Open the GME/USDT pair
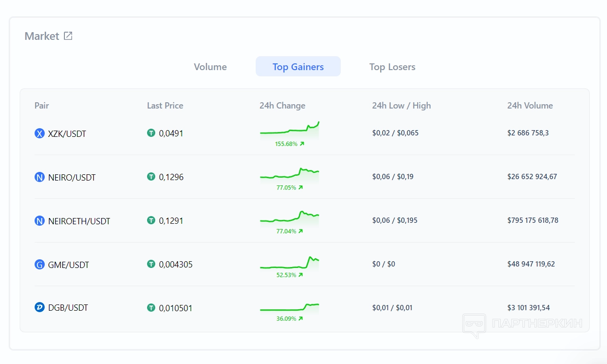The height and width of the screenshot is (364, 607). pos(69,265)
